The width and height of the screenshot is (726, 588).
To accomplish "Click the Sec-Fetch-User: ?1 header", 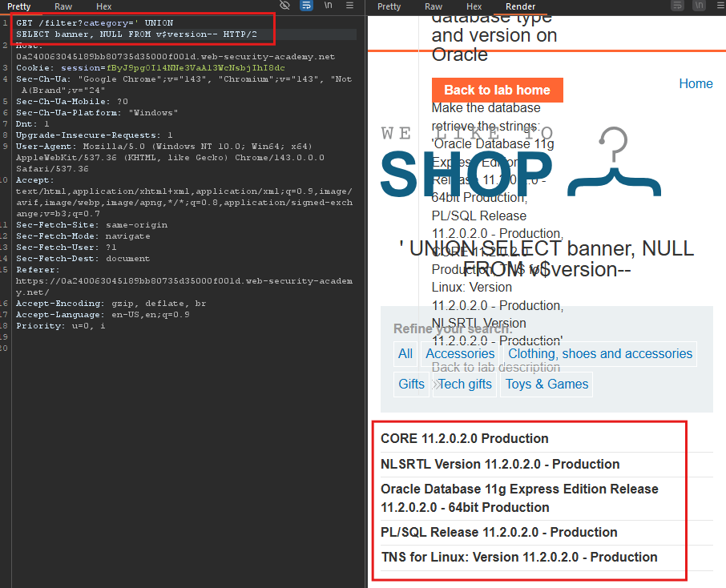I will point(67,248).
